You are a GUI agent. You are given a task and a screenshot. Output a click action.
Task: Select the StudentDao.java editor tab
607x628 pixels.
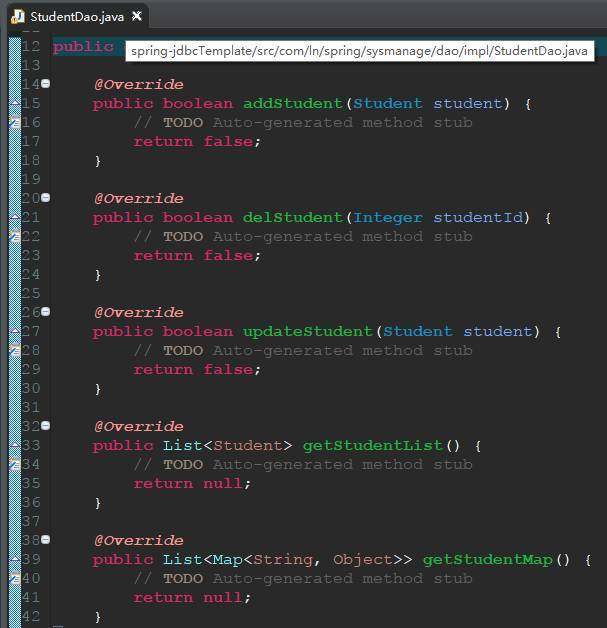77,17
